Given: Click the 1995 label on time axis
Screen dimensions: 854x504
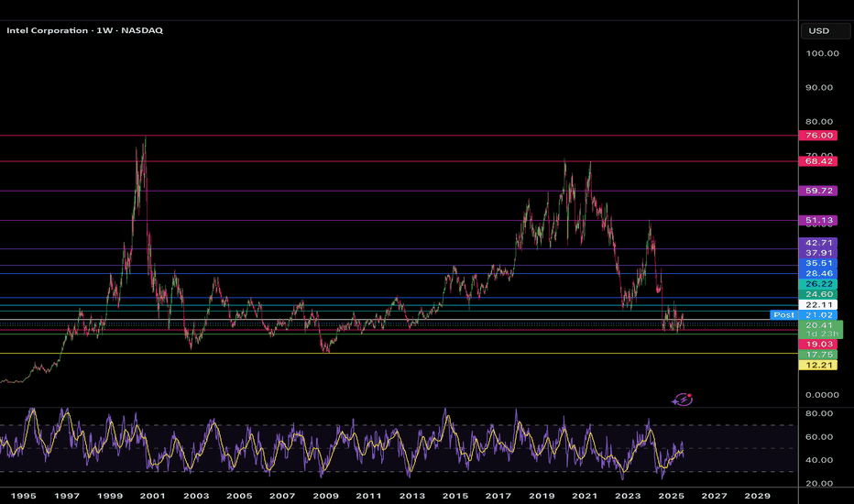Looking at the screenshot, I should pyautogui.click(x=24, y=496).
